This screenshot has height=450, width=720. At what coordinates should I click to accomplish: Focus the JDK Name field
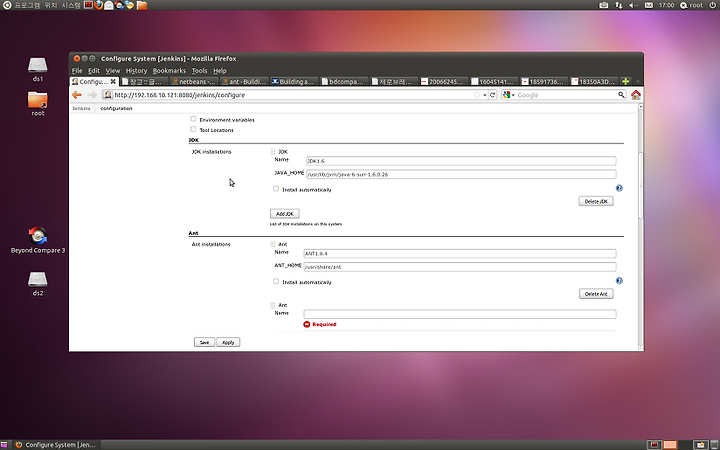click(x=461, y=161)
